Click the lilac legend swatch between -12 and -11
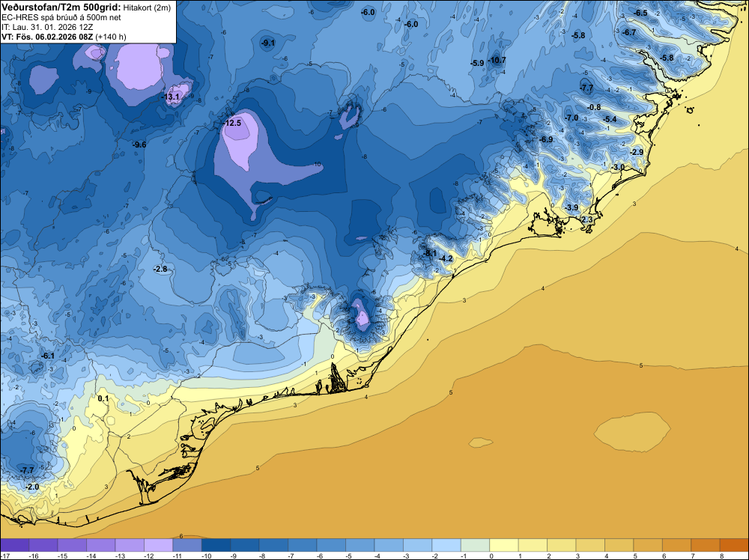The height and width of the screenshot is (560, 749). tap(159, 545)
